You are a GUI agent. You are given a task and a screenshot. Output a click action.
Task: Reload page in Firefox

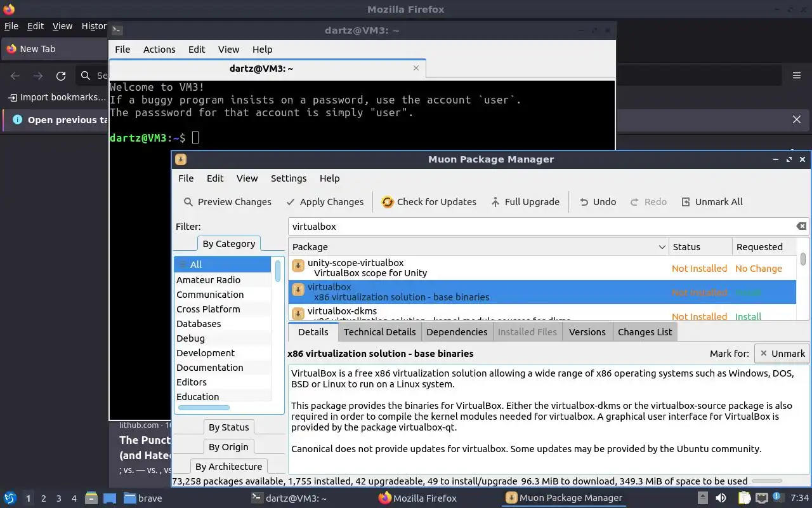61,76
